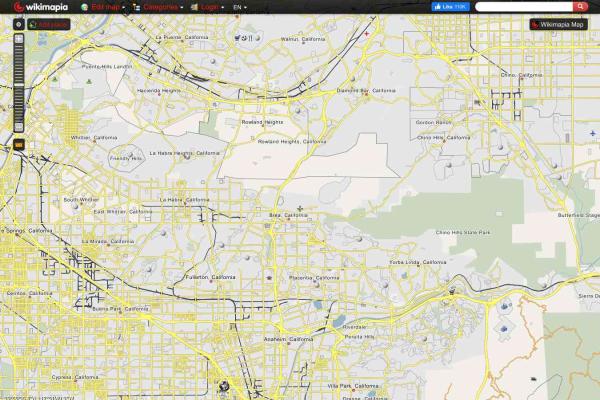The image size is (600, 400).
Task: Click the red search magnifier button
Action: (x=580, y=7)
